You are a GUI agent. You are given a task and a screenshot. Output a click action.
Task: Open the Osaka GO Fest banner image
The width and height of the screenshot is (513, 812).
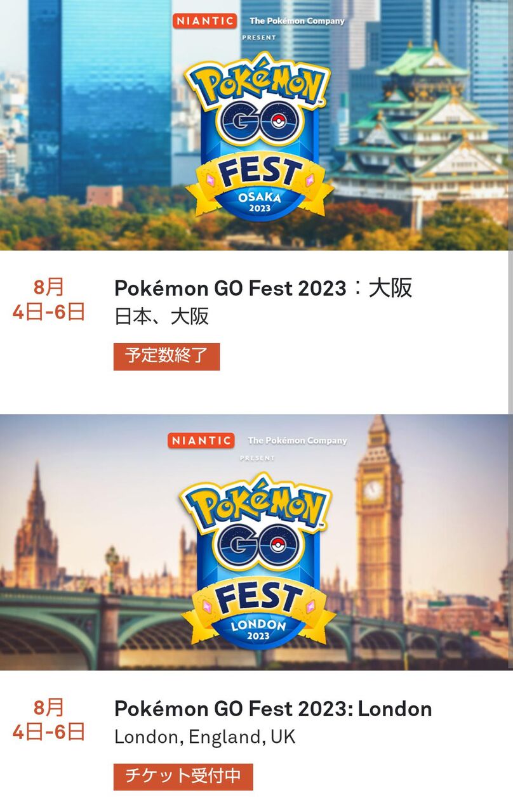coord(256,125)
